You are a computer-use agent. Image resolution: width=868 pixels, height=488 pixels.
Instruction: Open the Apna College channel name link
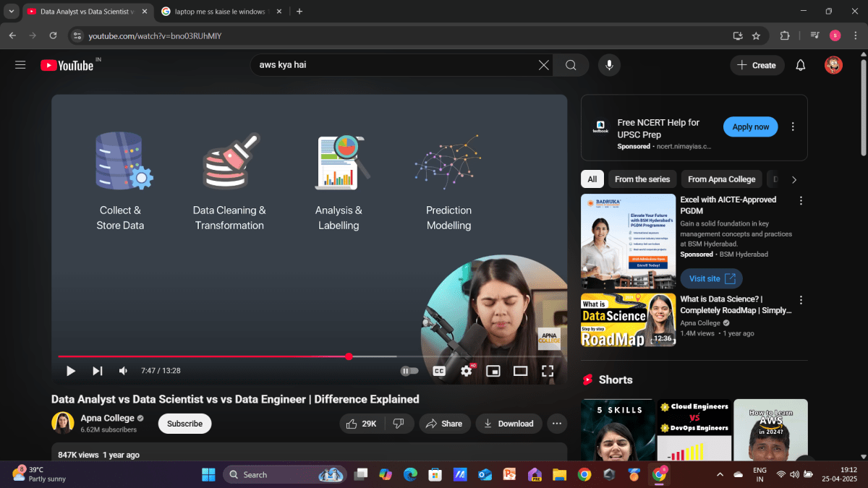point(107,418)
